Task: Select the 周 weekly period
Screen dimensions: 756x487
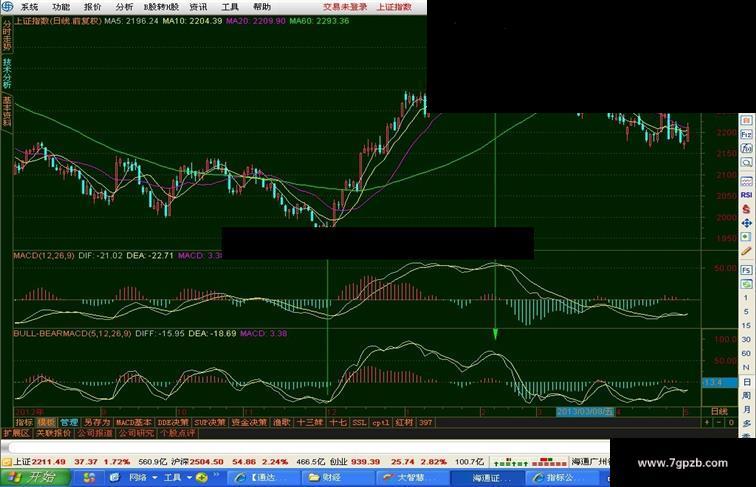Action: pos(746,395)
